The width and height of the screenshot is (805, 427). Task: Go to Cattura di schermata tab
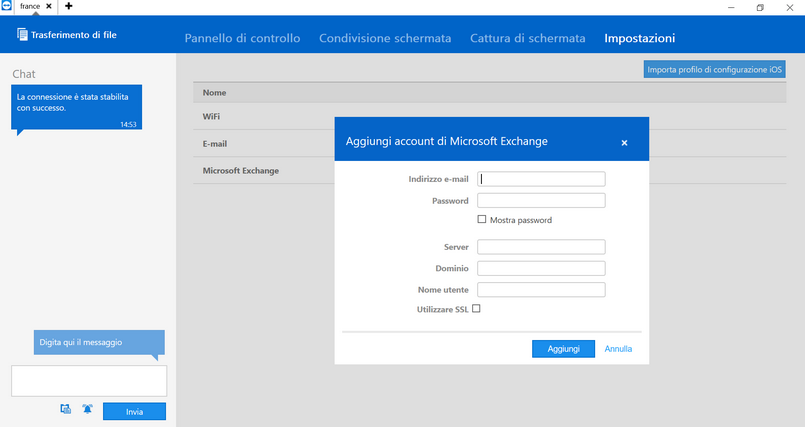point(528,38)
